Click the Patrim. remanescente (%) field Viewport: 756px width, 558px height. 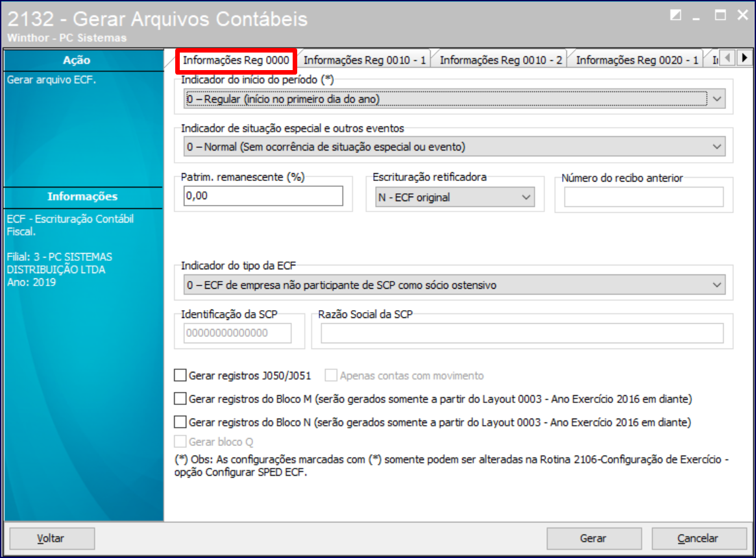point(263,196)
